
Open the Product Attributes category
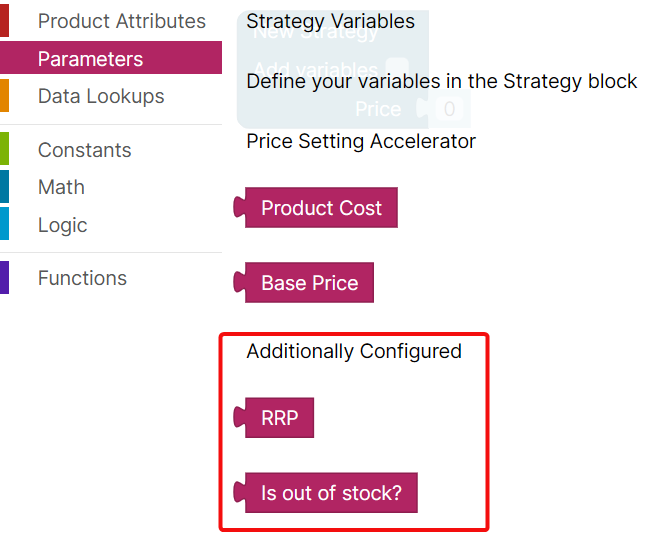coord(121,21)
